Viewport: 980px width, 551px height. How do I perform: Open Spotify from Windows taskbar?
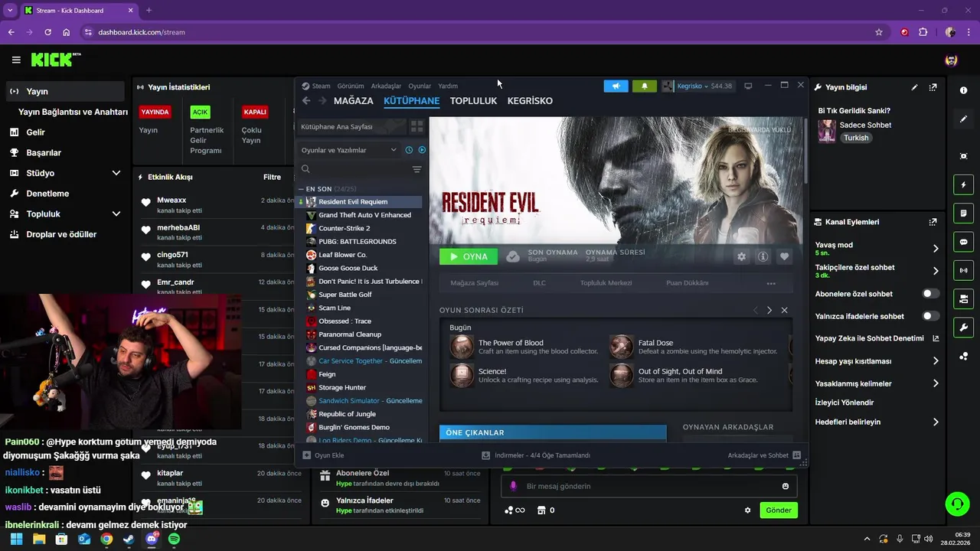[174, 539]
